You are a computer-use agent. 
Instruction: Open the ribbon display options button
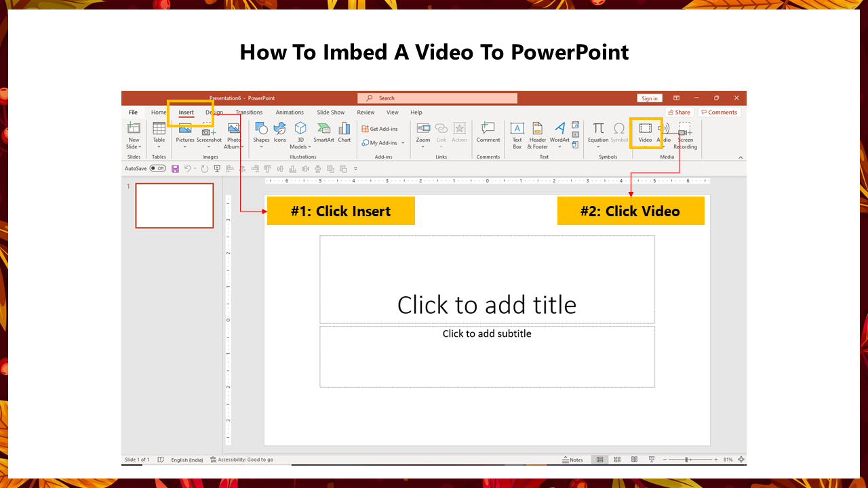pyautogui.click(x=677, y=98)
